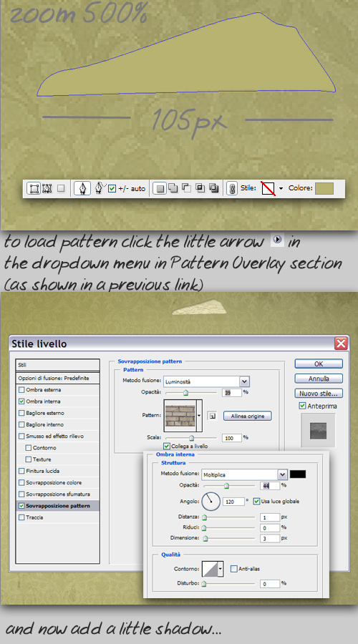Click the black shadow color swatch

(x=298, y=474)
